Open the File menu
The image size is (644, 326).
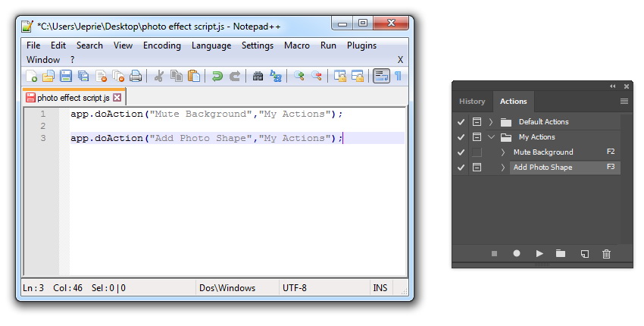[33, 45]
